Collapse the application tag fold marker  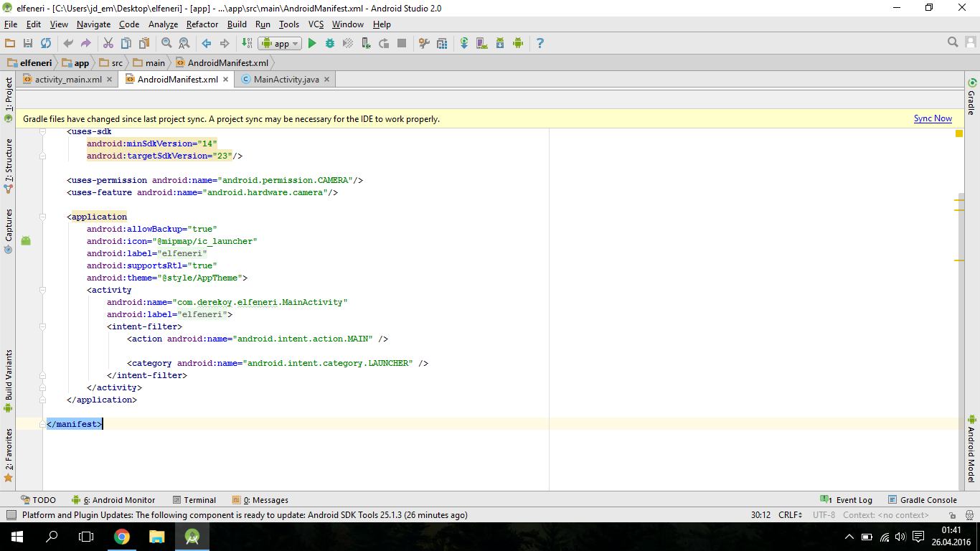tap(43, 217)
